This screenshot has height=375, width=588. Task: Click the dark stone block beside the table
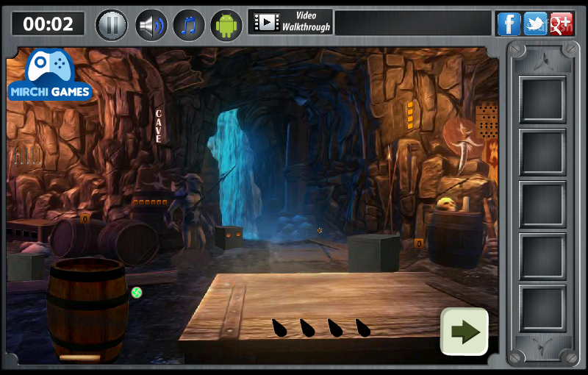pyautogui.click(x=373, y=253)
